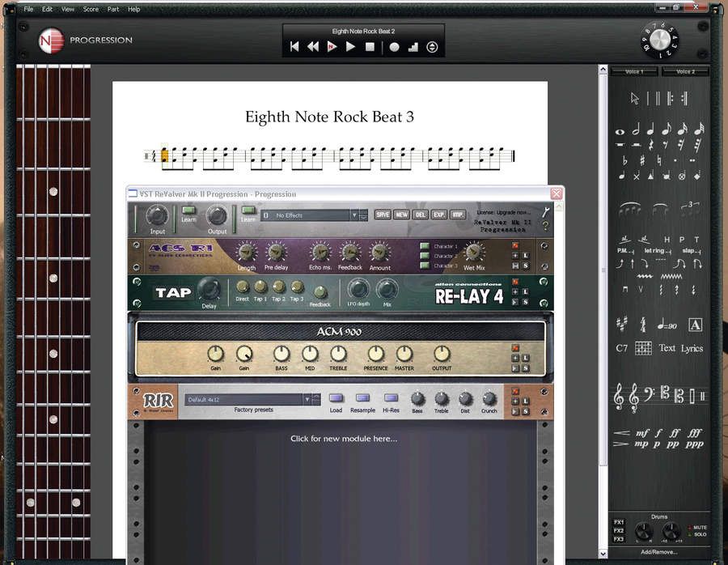728x565 pixels.
Task: Select the mf dynamic marking
Action: (x=642, y=432)
